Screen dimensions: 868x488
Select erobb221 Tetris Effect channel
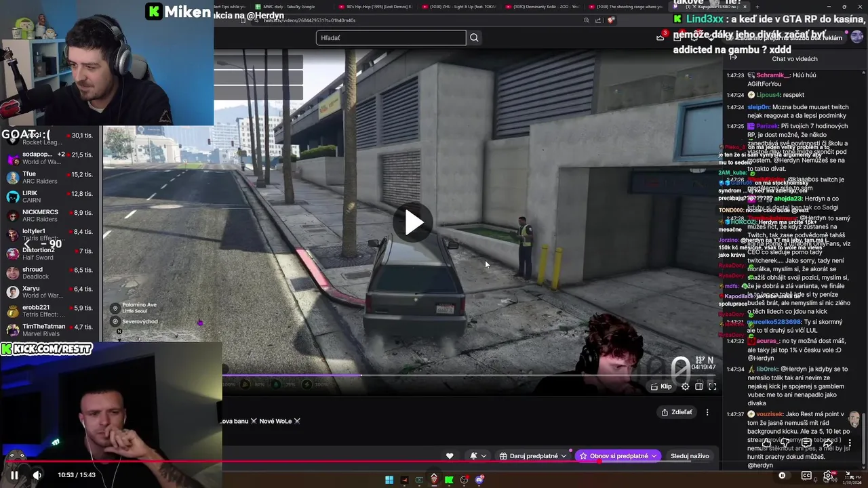tap(51, 311)
